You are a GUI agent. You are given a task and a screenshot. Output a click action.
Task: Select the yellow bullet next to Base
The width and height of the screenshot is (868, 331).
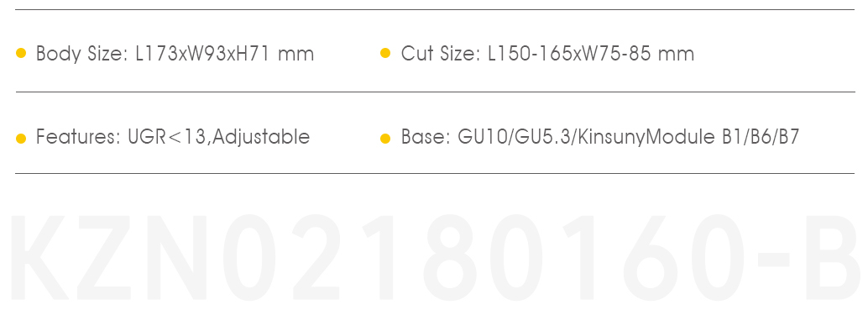click(x=386, y=139)
